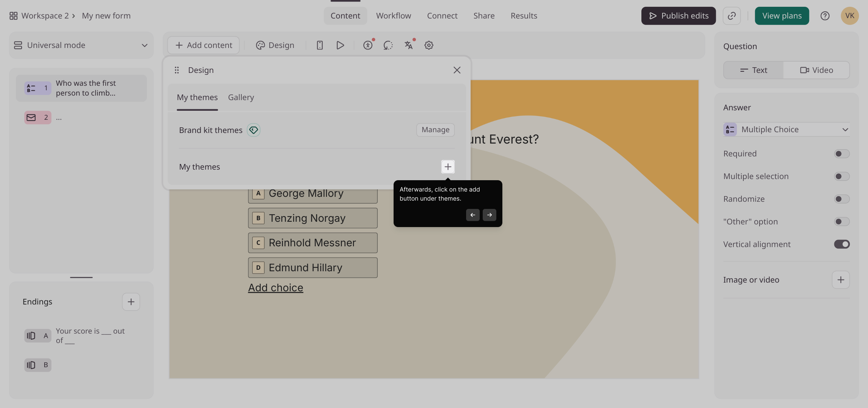Enable Randomize switch
The height and width of the screenshot is (408, 868).
pos(842,199)
